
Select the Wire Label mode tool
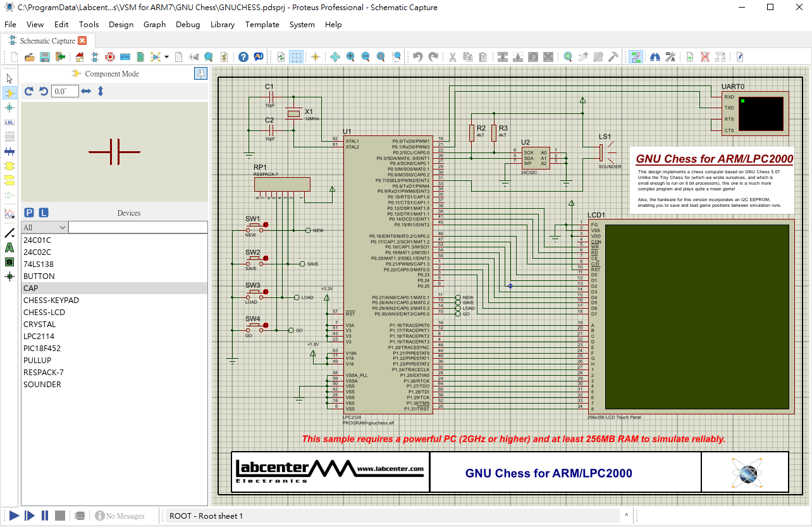pyautogui.click(x=9, y=122)
